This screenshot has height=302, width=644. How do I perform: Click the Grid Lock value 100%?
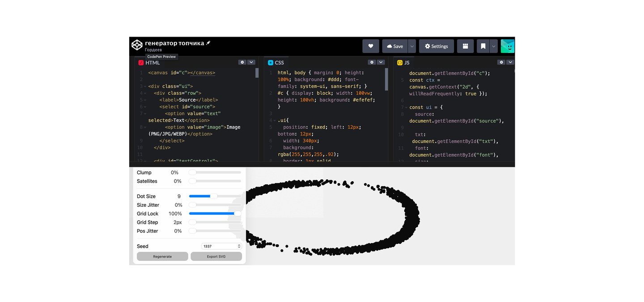(x=175, y=214)
